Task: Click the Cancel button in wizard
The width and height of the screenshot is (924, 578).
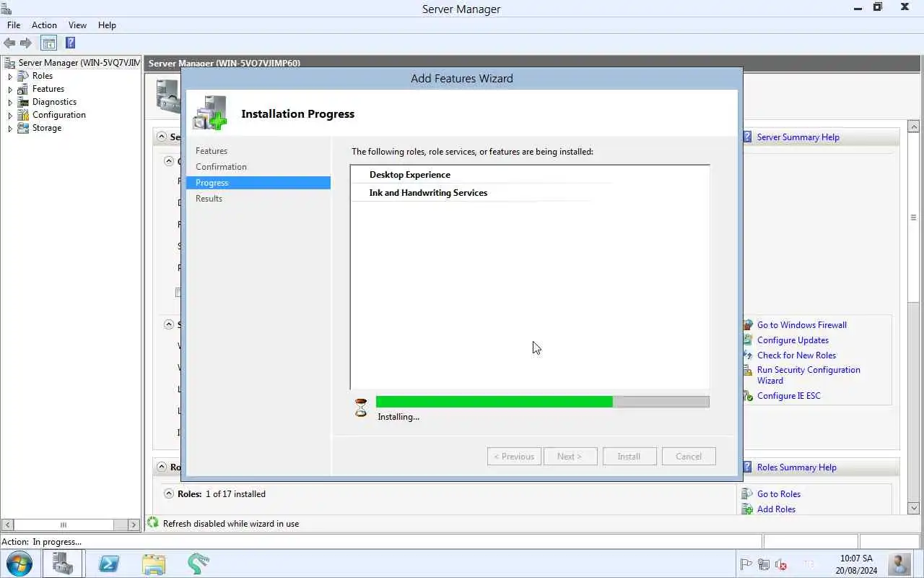Action: [x=689, y=457]
